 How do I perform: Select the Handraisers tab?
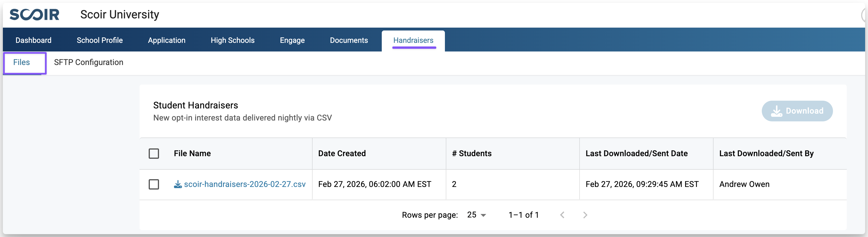click(x=413, y=41)
